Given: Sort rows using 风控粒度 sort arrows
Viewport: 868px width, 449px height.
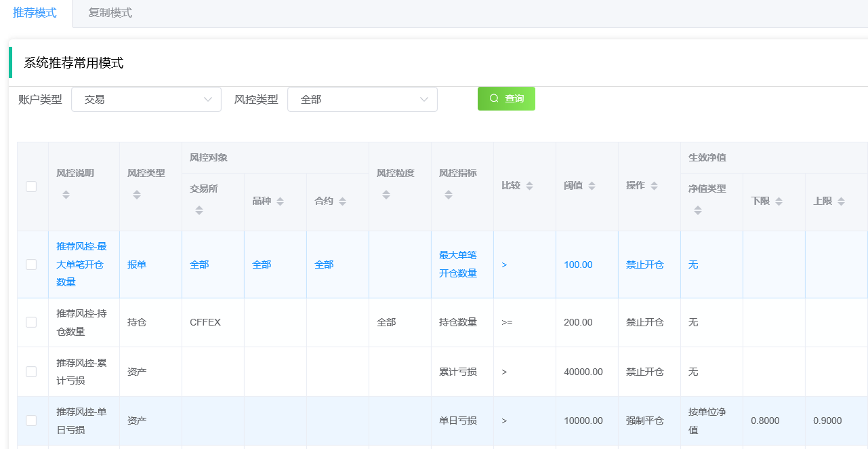Looking at the screenshot, I should tap(386, 194).
